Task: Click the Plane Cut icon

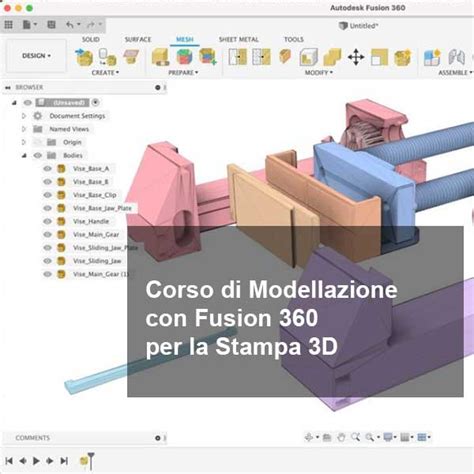Action: (x=285, y=57)
